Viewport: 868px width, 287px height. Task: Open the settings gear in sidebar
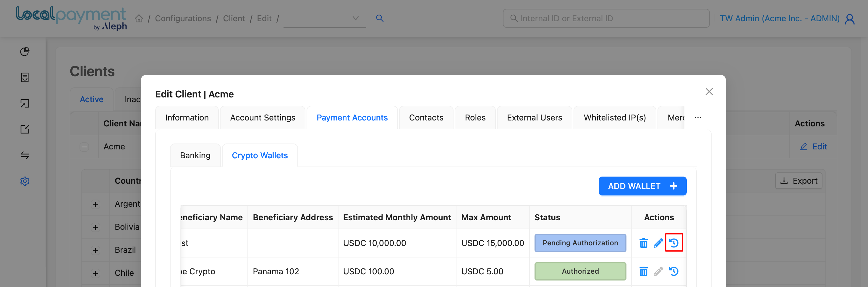tap(25, 181)
